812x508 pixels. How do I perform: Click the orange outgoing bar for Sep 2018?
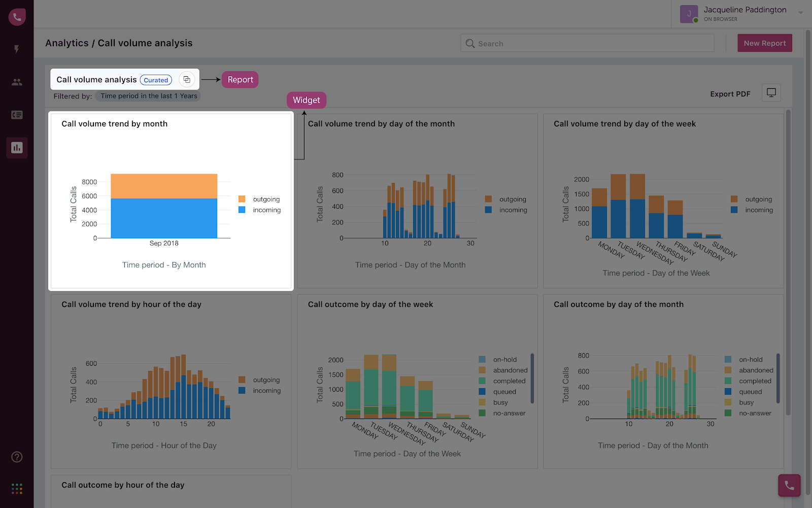tap(164, 186)
